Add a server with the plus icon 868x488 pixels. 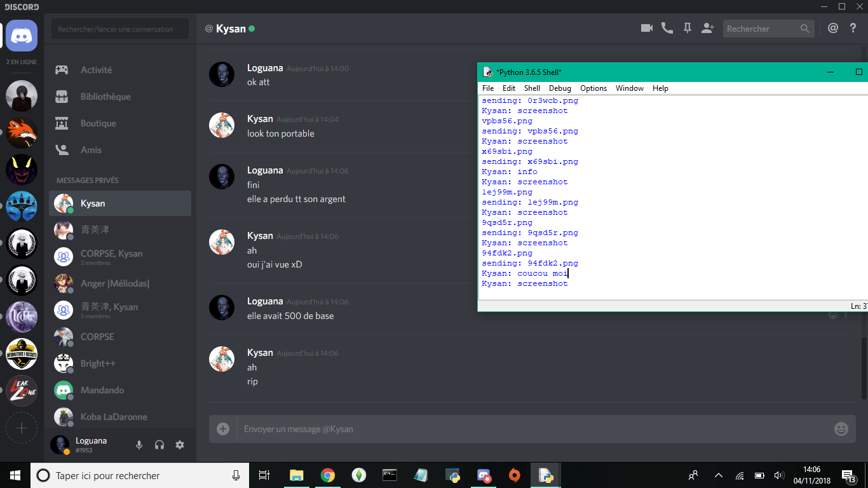[22, 428]
